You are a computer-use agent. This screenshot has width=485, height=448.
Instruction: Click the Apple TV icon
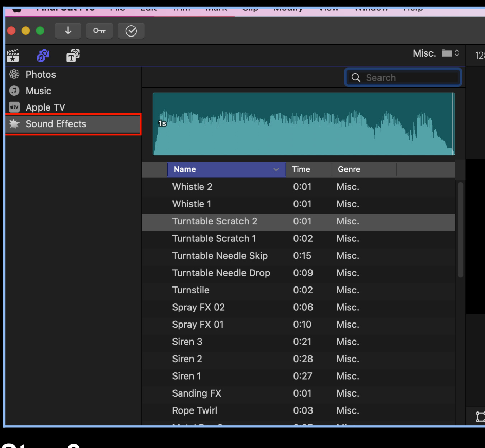click(x=14, y=107)
